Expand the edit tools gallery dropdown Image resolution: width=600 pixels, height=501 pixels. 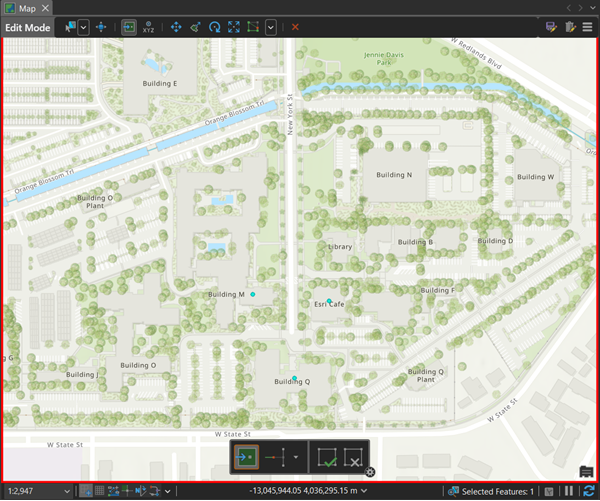(x=271, y=28)
